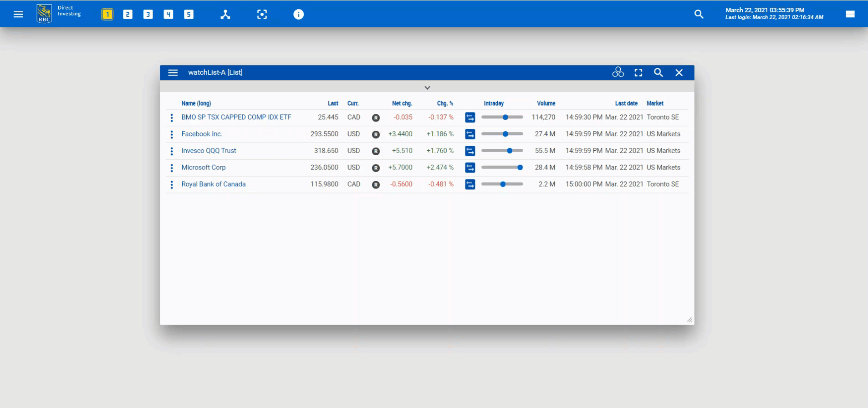Click the R badge in Facebook row
868x408 pixels.
[x=376, y=134]
